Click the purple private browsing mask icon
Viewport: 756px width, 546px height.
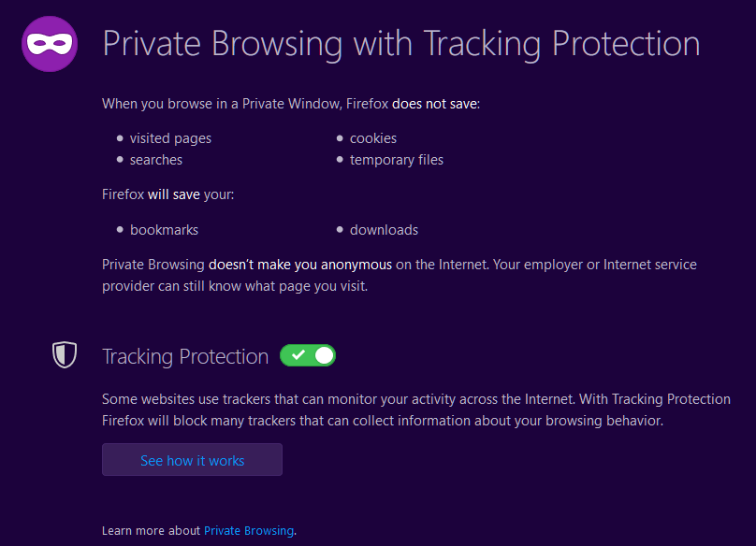click(x=50, y=44)
